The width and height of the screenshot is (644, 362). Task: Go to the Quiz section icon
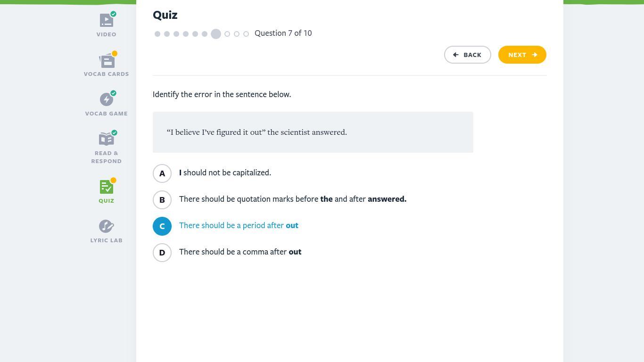pyautogui.click(x=107, y=187)
